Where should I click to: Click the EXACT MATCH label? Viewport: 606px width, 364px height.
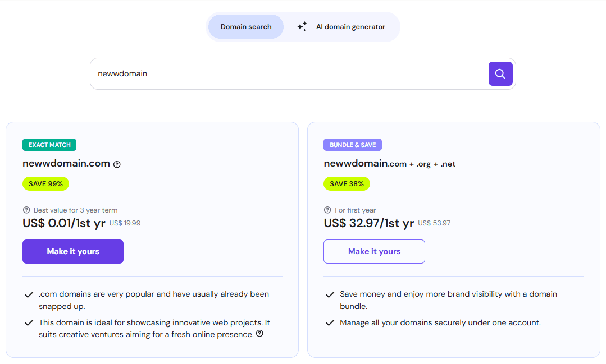49,145
